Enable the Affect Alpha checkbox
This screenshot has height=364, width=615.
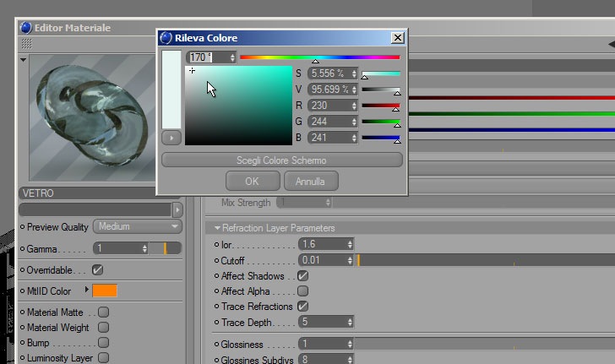[x=302, y=291]
